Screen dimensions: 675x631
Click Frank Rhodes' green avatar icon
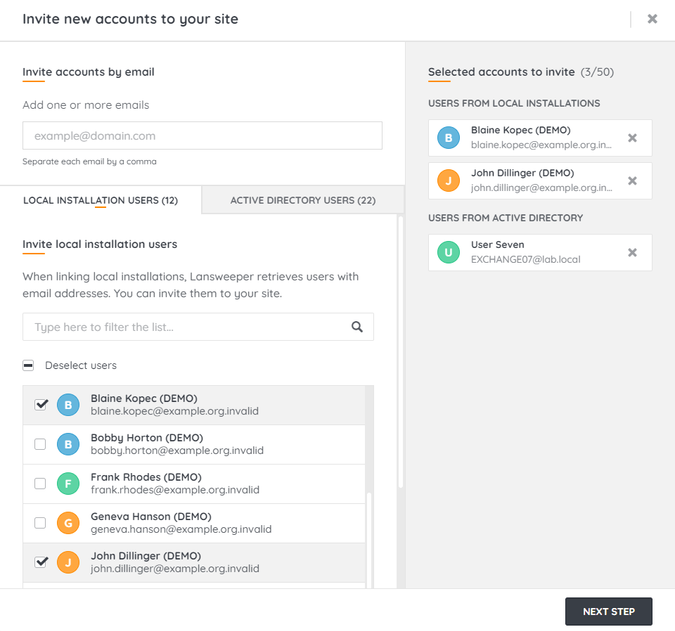coord(68,484)
